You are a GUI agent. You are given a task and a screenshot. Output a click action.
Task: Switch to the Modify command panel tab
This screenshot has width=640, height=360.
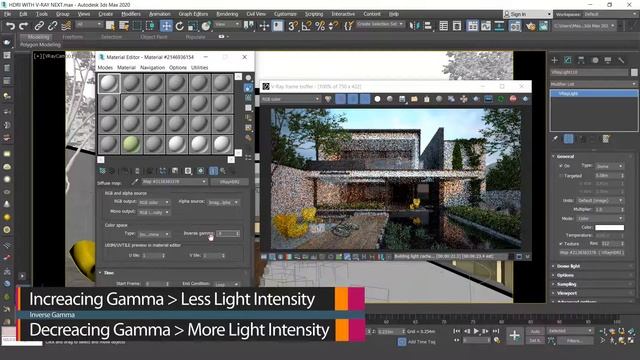(x=568, y=60)
